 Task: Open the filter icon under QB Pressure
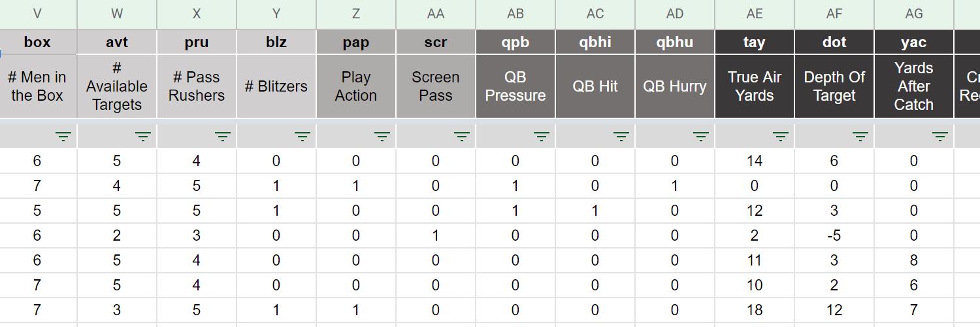542,137
